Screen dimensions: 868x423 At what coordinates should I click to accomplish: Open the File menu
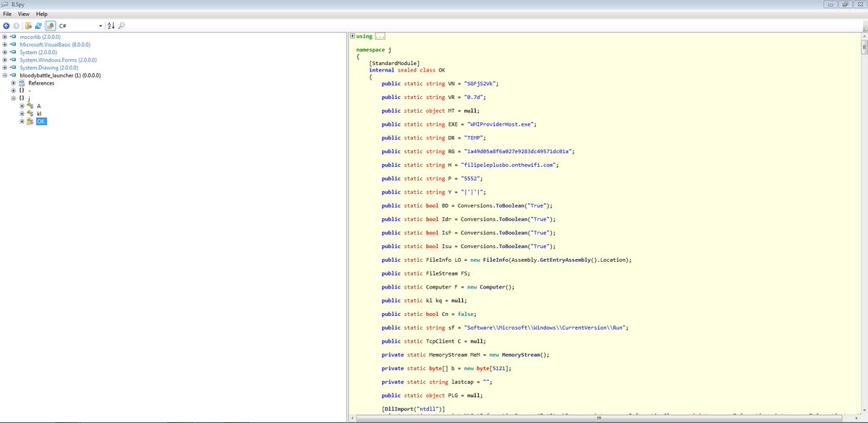pos(7,14)
